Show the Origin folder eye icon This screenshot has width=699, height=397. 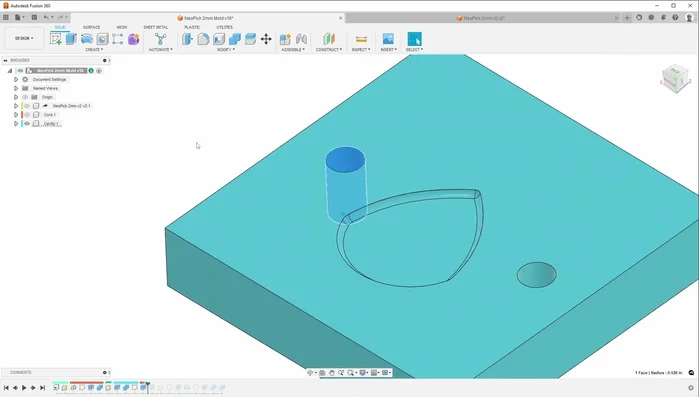pyautogui.click(x=25, y=97)
